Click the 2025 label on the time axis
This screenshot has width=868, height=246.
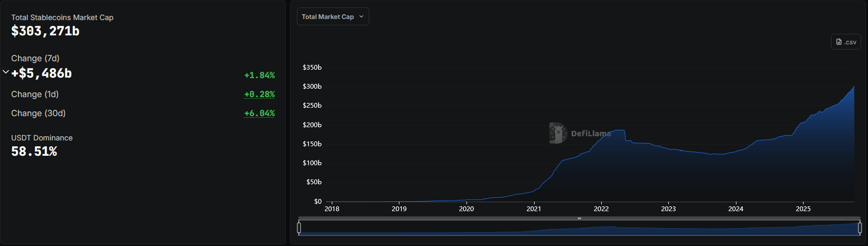[x=803, y=209]
